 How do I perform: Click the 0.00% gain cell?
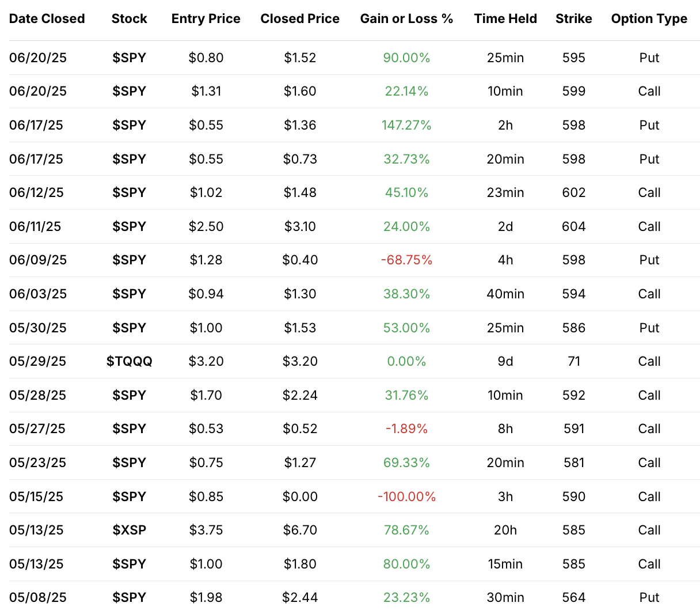(406, 361)
